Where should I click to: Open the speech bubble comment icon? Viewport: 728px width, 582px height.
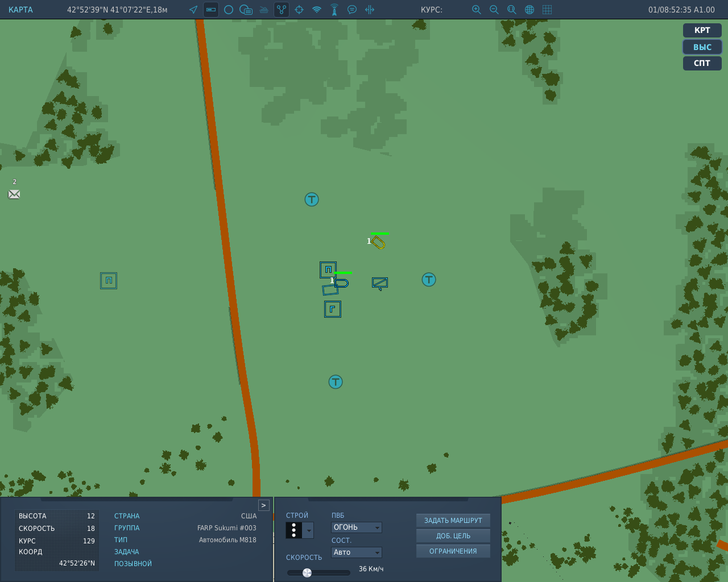click(352, 10)
